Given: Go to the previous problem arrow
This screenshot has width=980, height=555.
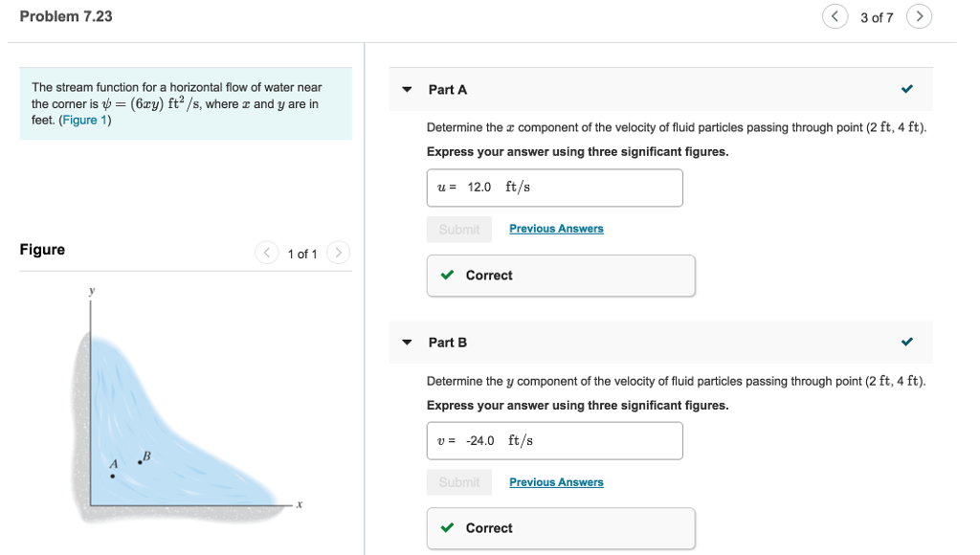Looking at the screenshot, I should coord(835,16).
